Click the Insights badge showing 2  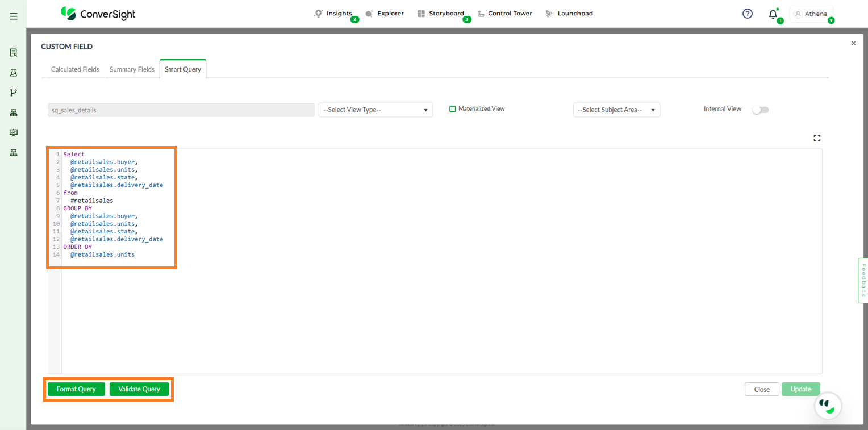pos(355,20)
